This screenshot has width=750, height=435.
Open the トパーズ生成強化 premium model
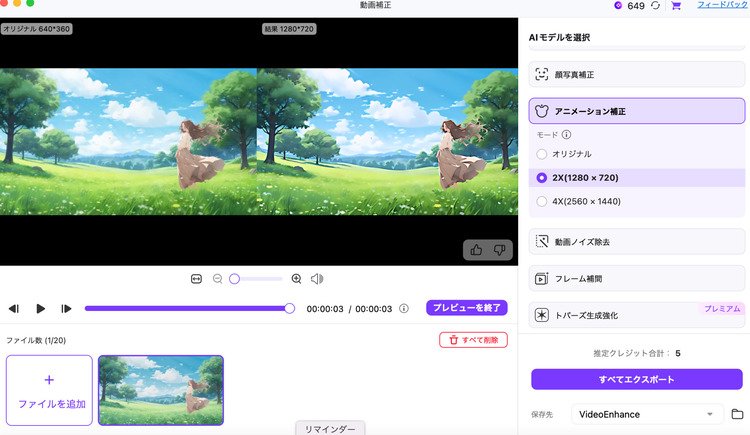click(x=637, y=316)
